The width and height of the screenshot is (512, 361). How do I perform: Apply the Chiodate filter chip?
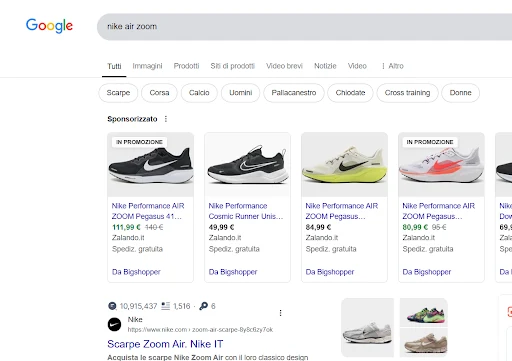[x=350, y=93]
